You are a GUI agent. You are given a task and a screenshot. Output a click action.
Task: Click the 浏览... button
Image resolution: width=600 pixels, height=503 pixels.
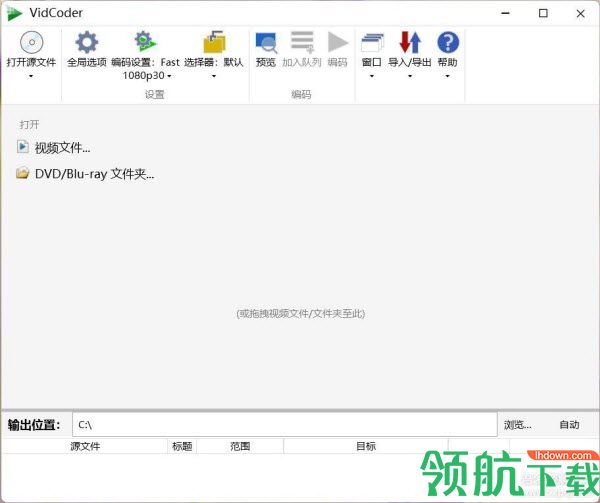[x=517, y=425]
